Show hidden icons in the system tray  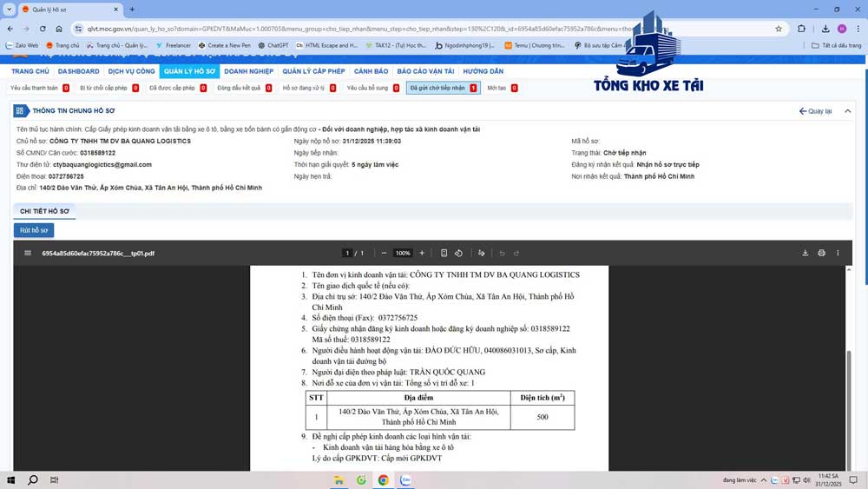[765, 480]
